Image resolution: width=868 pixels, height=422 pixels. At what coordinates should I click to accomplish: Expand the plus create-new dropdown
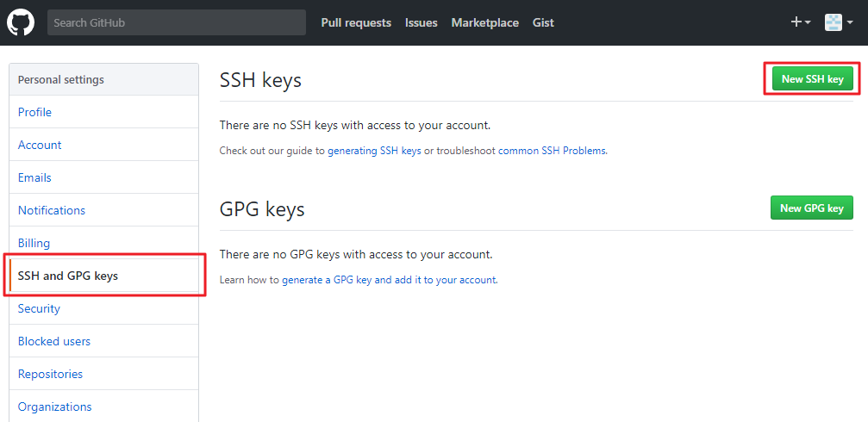tap(801, 22)
